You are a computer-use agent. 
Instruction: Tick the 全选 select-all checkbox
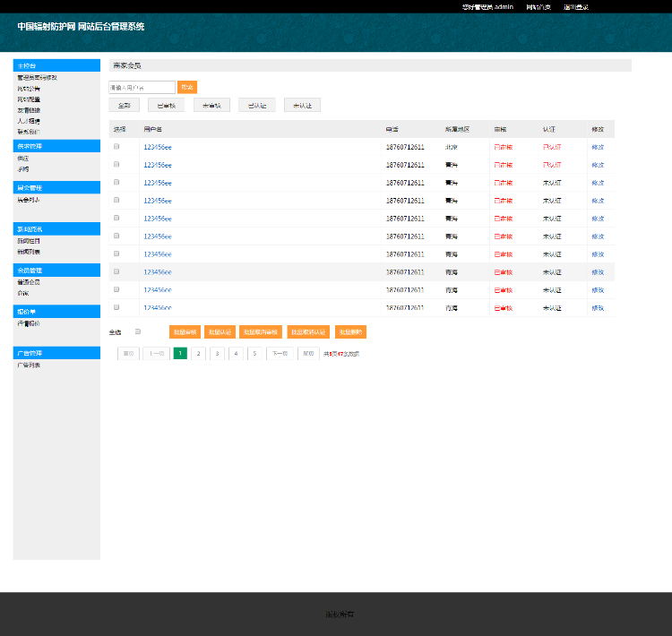[x=138, y=331]
